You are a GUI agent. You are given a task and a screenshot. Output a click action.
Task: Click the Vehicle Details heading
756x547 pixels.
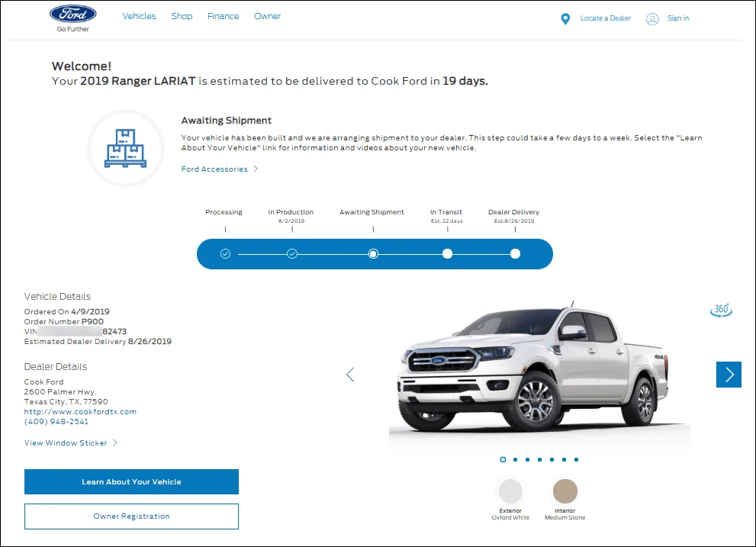[57, 297]
